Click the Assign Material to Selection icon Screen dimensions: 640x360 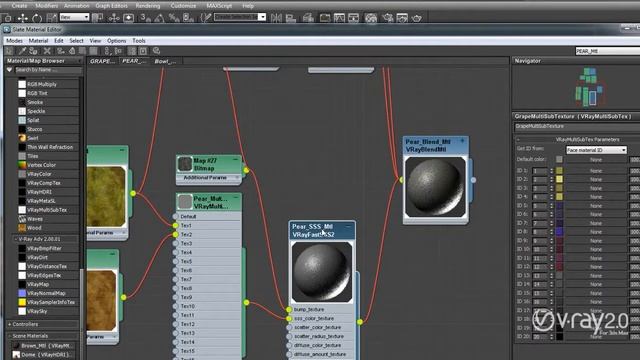(33, 51)
